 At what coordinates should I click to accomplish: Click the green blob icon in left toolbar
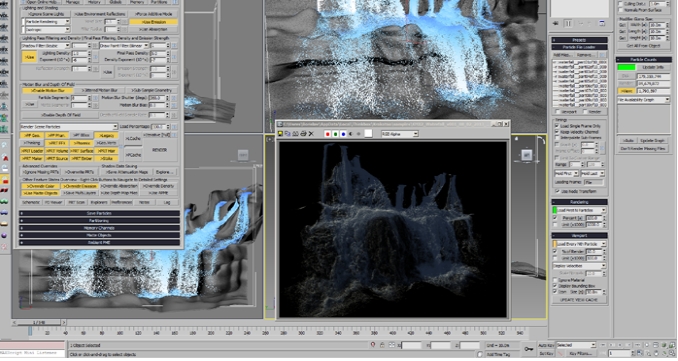click(x=4, y=201)
